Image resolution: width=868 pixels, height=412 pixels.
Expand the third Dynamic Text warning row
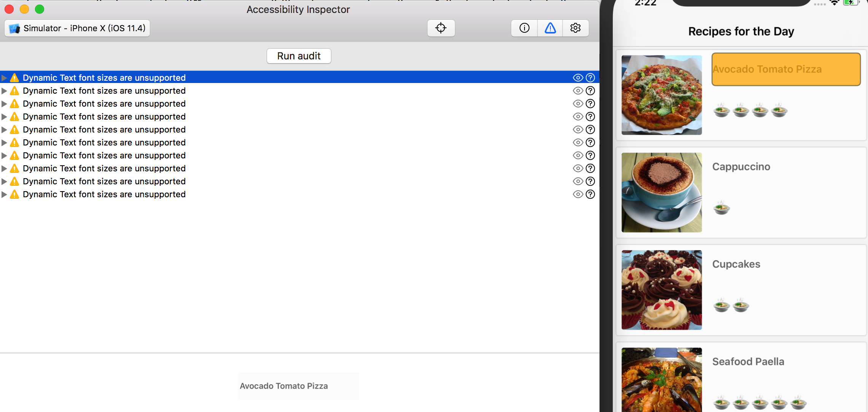(x=4, y=104)
